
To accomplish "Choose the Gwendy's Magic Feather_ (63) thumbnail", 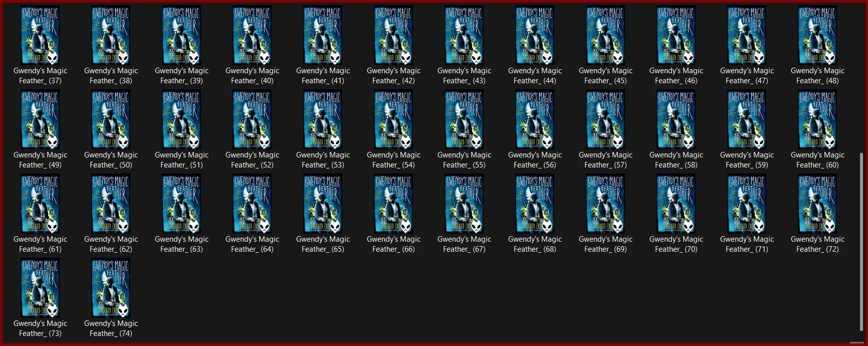I will pos(181,204).
